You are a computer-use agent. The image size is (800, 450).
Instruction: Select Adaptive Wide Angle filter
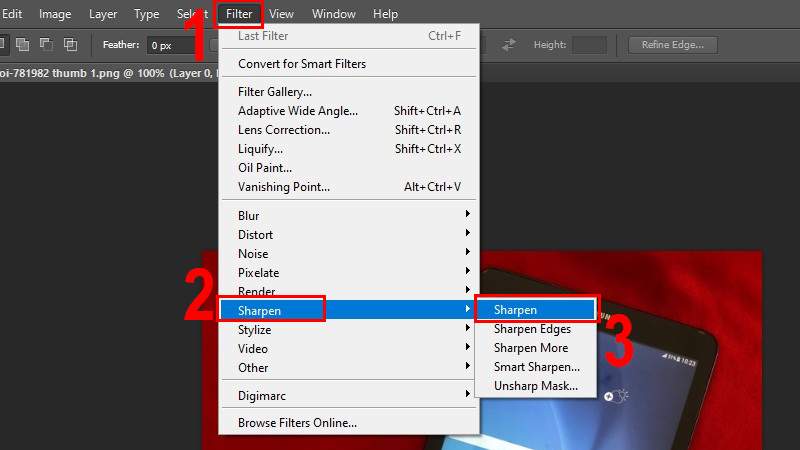point(349,111)
